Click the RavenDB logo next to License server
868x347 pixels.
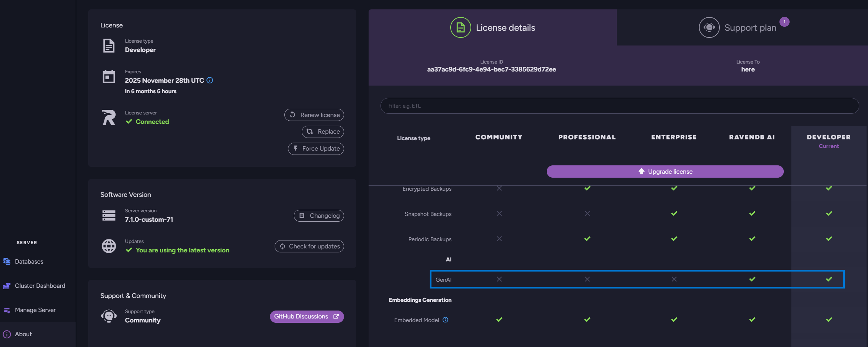[108, 117]
